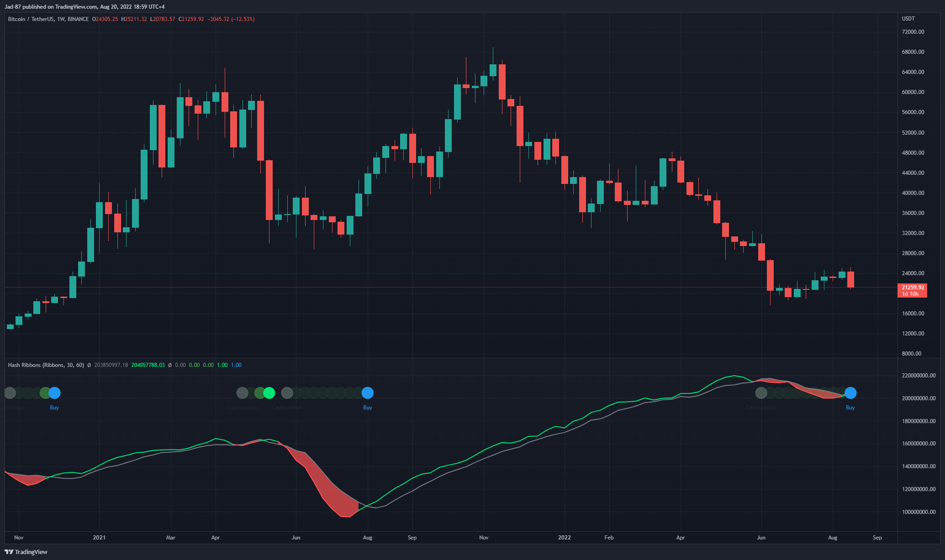Click the TradingView logo at the bottom

(26, 552)
